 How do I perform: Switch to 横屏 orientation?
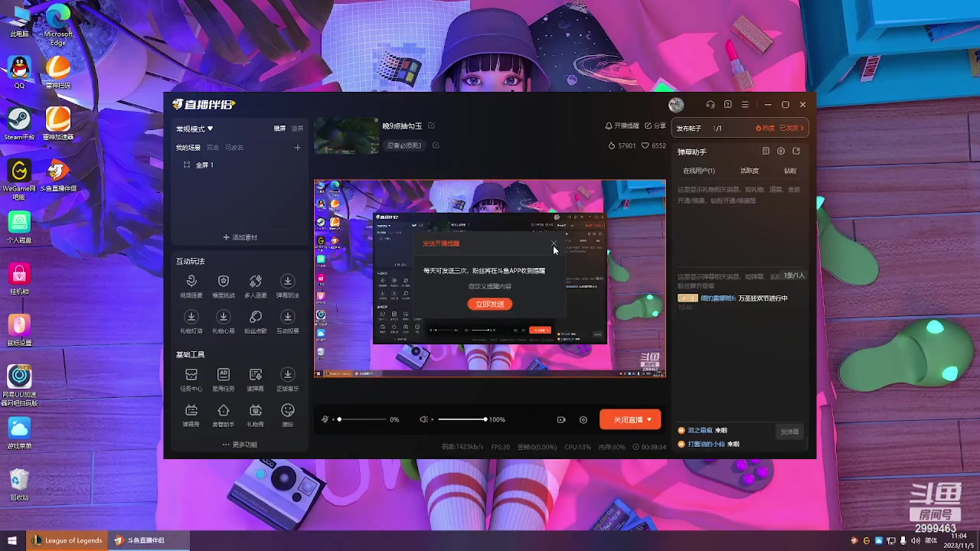pos(280,129)
